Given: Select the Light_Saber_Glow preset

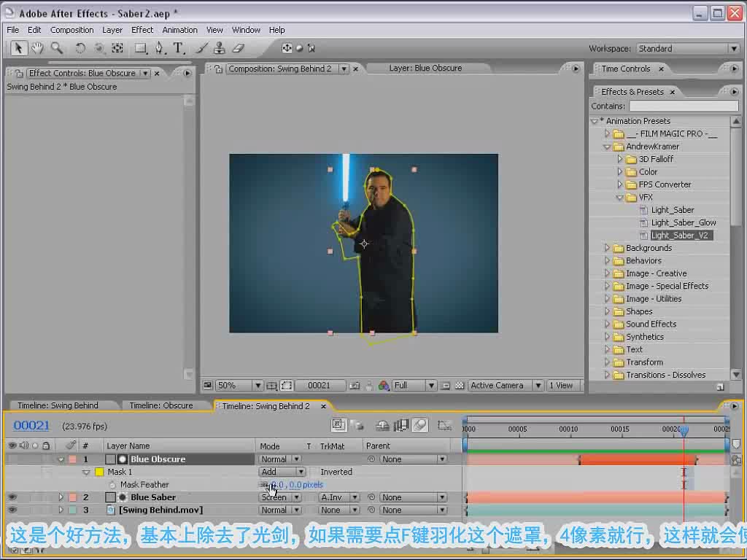Looking at the screenshot, I should tap(683, 222).
